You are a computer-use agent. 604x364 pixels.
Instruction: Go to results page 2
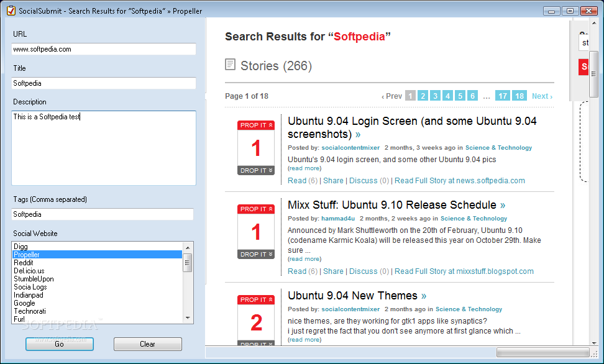pyautogui.click(x=423, y=96)
